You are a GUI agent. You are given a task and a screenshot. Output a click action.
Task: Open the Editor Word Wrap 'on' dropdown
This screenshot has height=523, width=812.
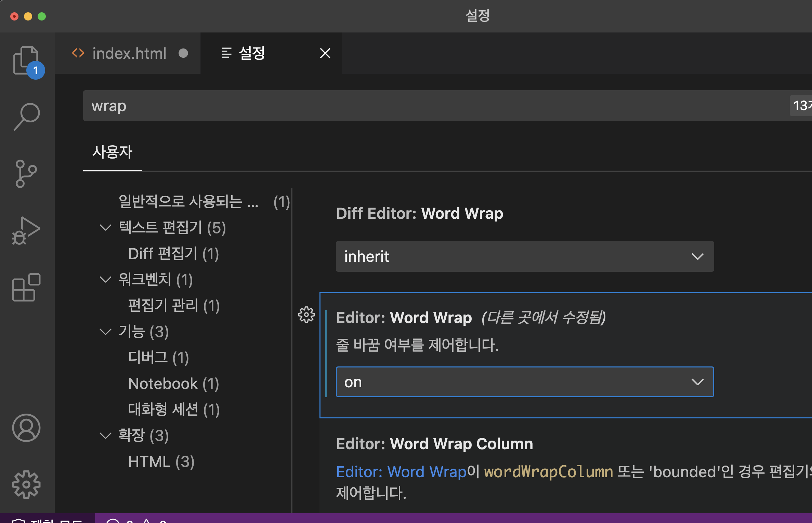[x=524, y=382]
